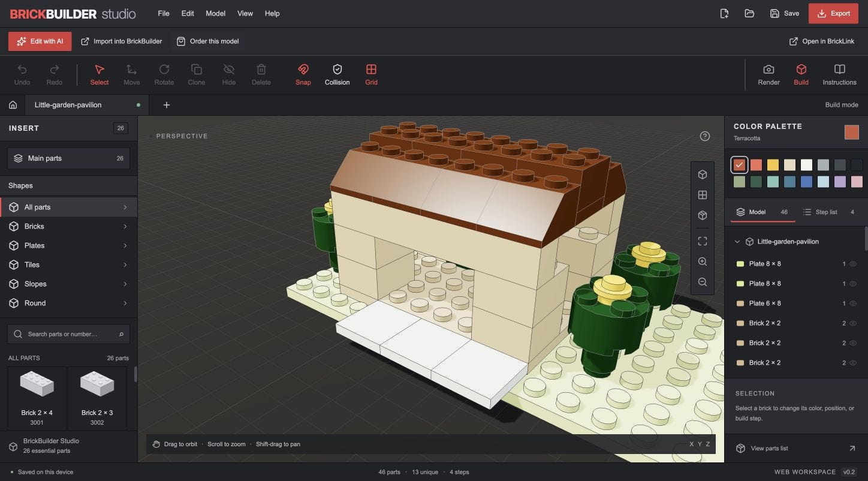
Task: Click the Hide tool in the toolbar
Action: [x=229, y=75]
